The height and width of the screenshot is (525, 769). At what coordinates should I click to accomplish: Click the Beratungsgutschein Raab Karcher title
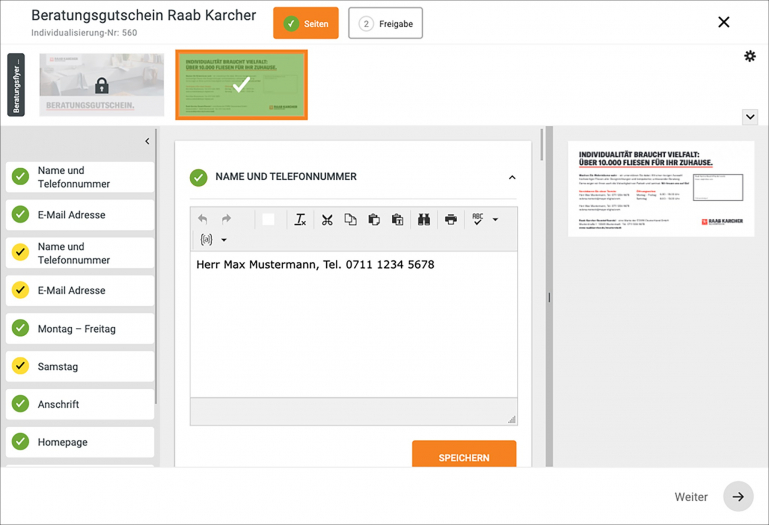144,15
